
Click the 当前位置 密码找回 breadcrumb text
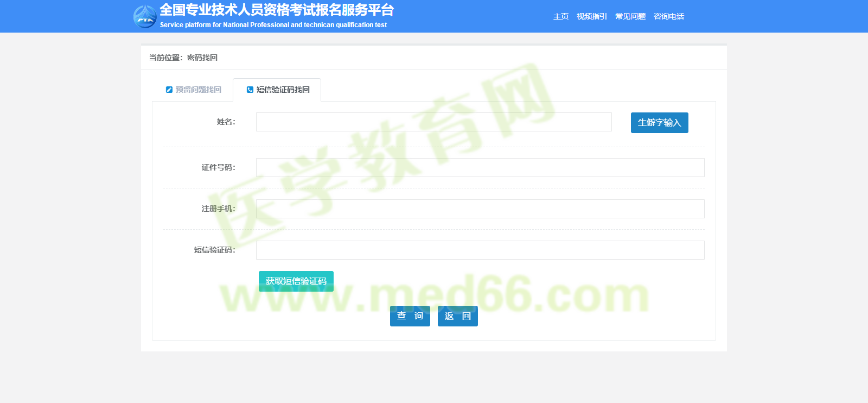183,58
